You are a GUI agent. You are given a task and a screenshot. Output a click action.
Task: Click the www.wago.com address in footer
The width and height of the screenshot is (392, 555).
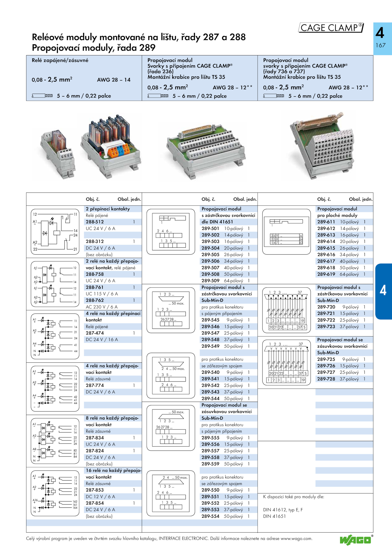(x=296, y=539)
